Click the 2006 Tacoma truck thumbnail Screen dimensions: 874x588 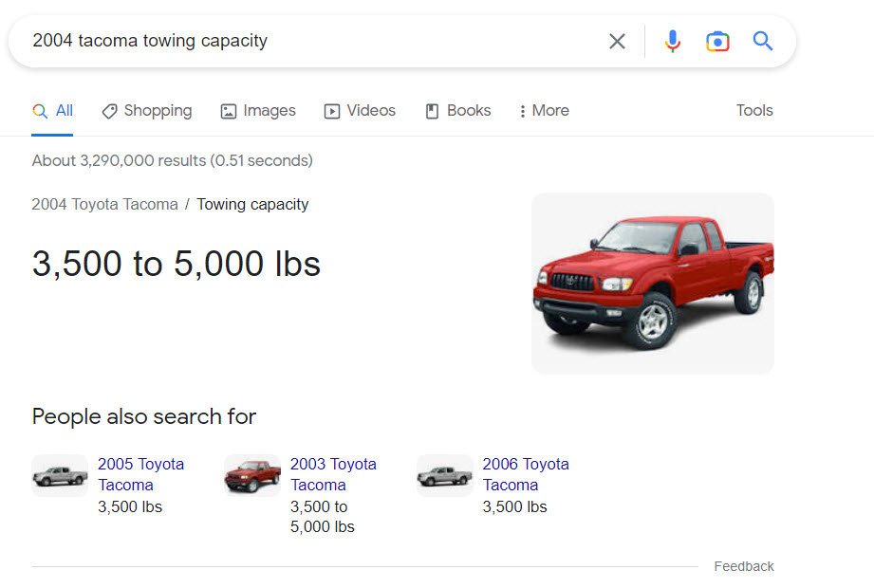445,475
